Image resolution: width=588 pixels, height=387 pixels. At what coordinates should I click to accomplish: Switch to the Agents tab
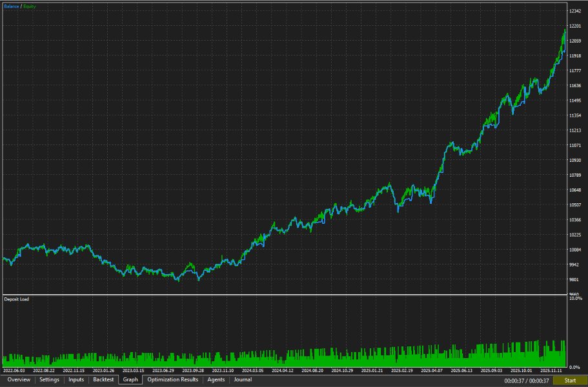click(x=216, y=380)
